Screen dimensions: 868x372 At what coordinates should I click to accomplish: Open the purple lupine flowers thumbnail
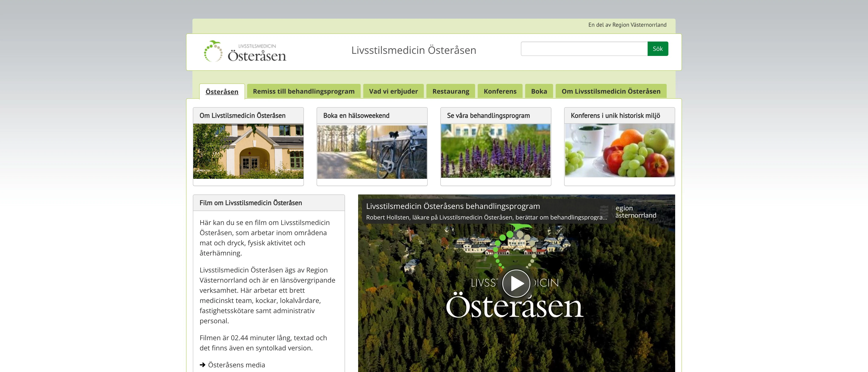(x=496, y=151)
